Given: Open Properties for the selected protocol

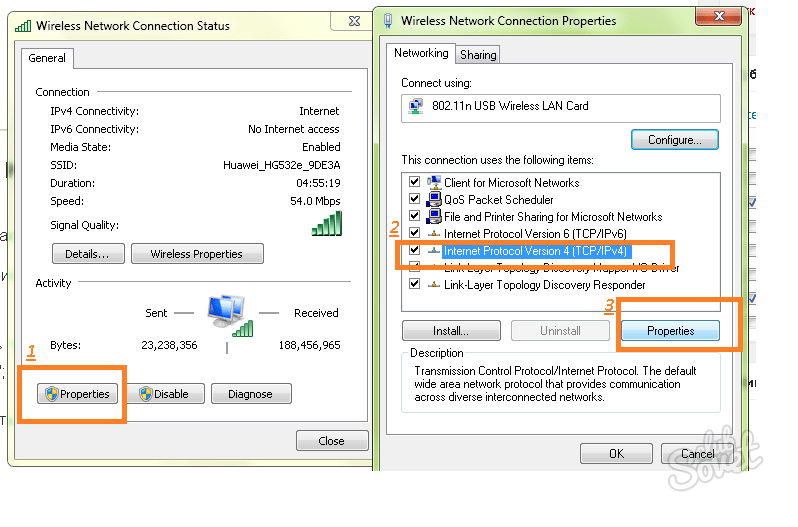Looking at the screenshot, I should pyautogui.click(x=670, y=331).
